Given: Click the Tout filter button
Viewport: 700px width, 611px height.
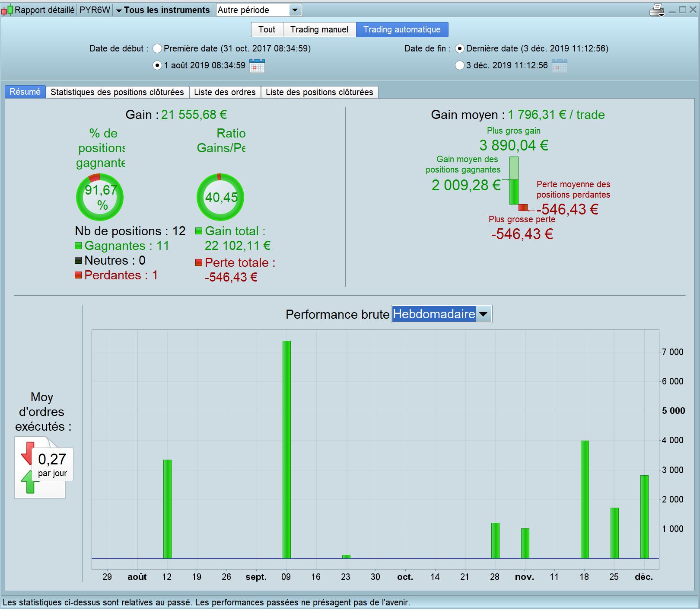Looking at the screenshot, I should point(267,29).
